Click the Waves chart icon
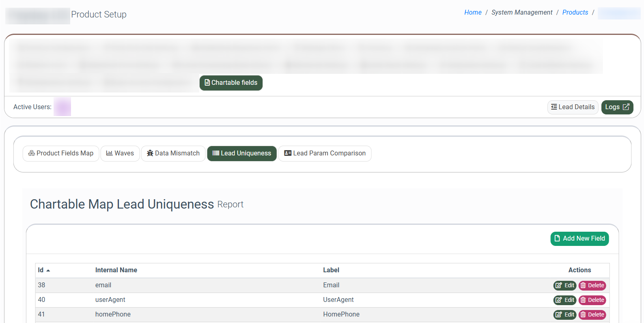644x323 pixels. click(x=109, y=153)
